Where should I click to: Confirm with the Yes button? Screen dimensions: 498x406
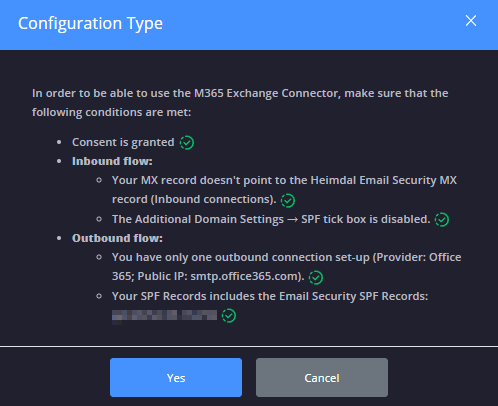click(x=176, y=377)
